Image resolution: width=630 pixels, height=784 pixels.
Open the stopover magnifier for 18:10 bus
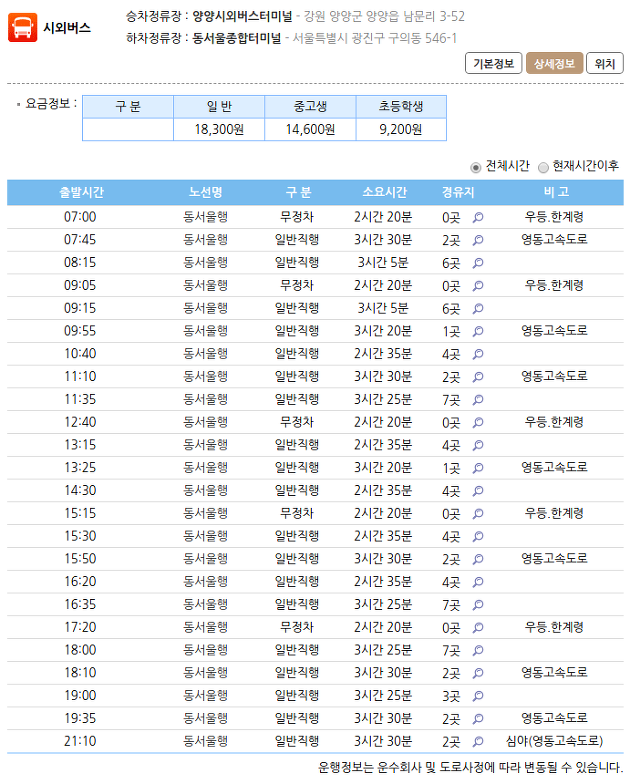(x=478, y=674)
